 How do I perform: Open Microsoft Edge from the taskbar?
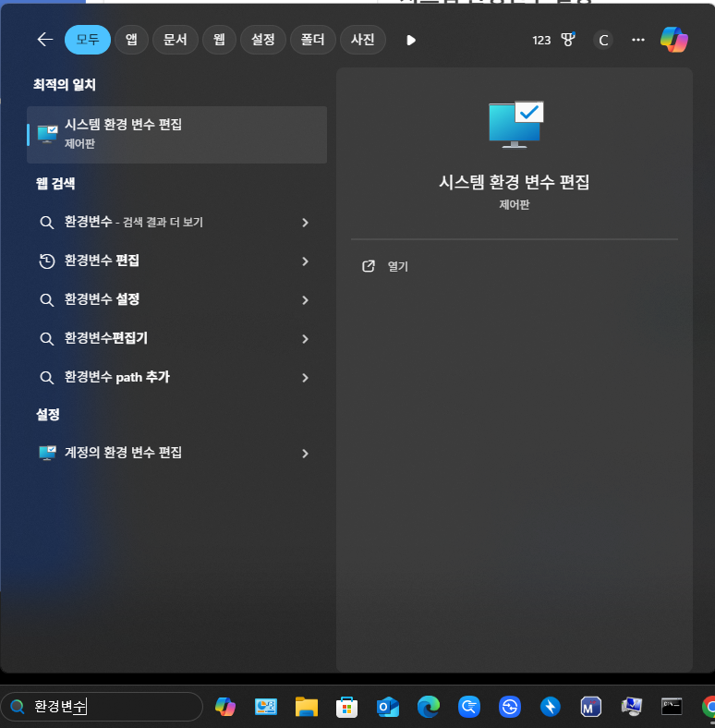tap(428, 707)
